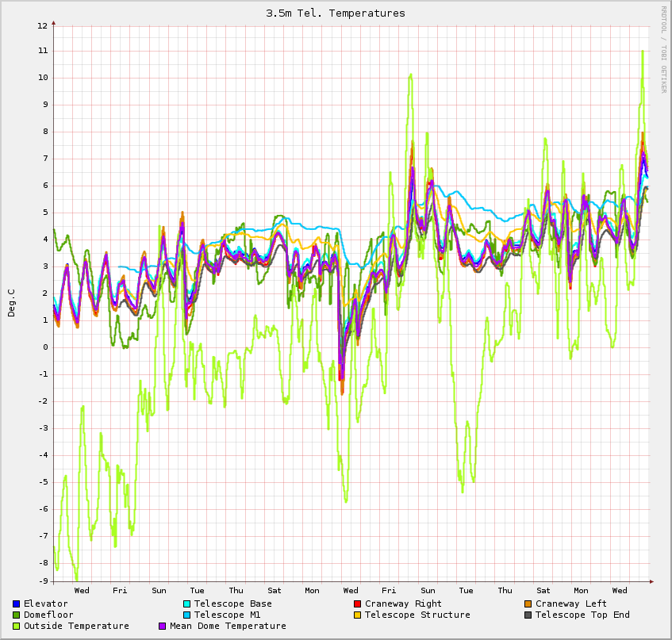
Task: Open the RRDTOOL / TOBI OETIKER watermark
Action: pyautogui.click(x=663, y=49)
